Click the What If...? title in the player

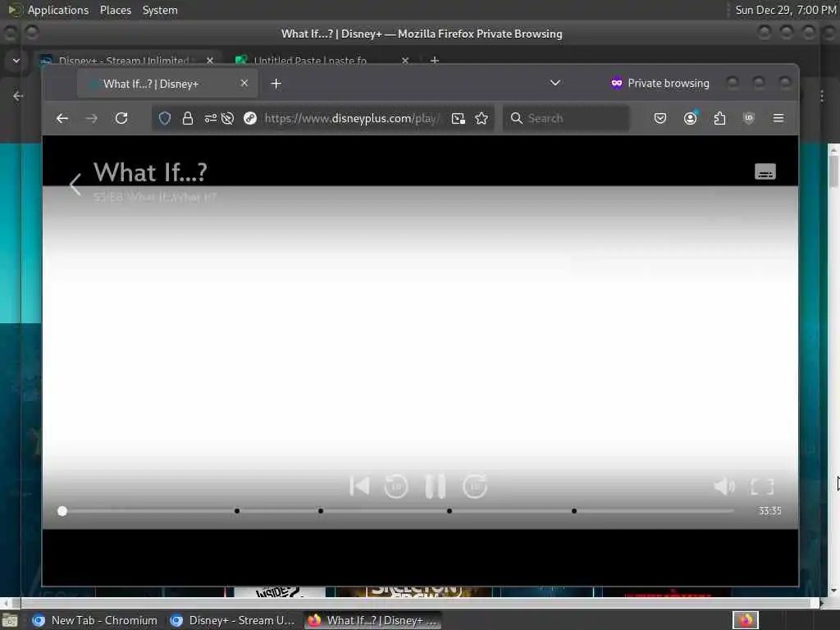coord(151,172)
